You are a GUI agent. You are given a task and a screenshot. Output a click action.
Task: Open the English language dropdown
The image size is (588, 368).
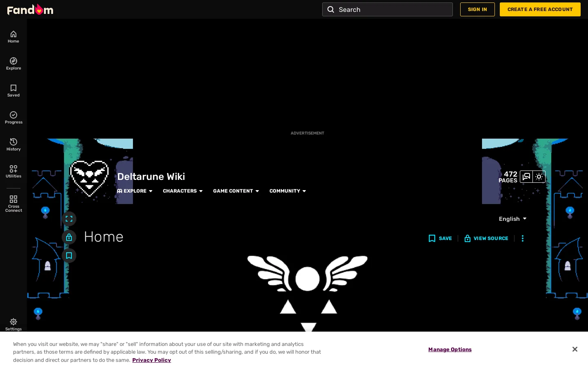click(x=513, y=219)
